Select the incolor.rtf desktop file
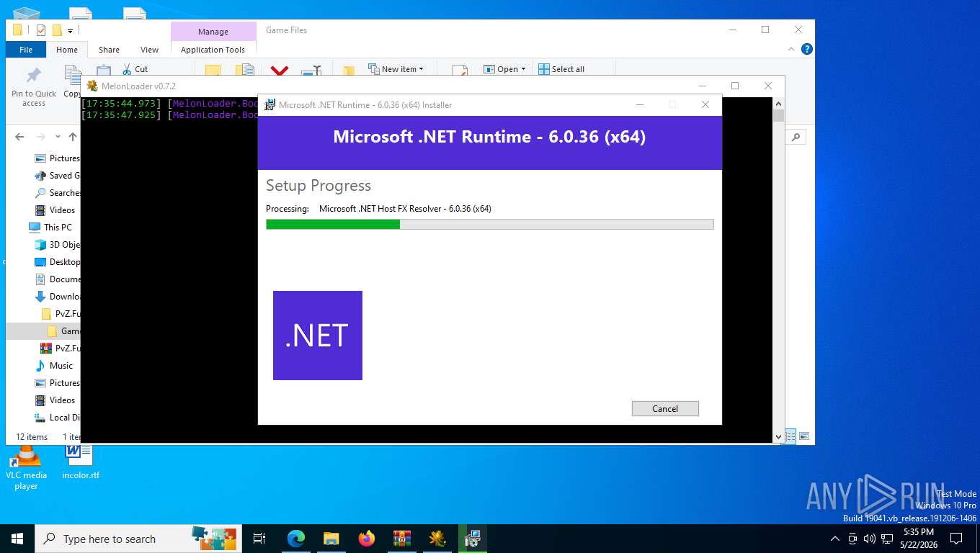 [80, 462]
